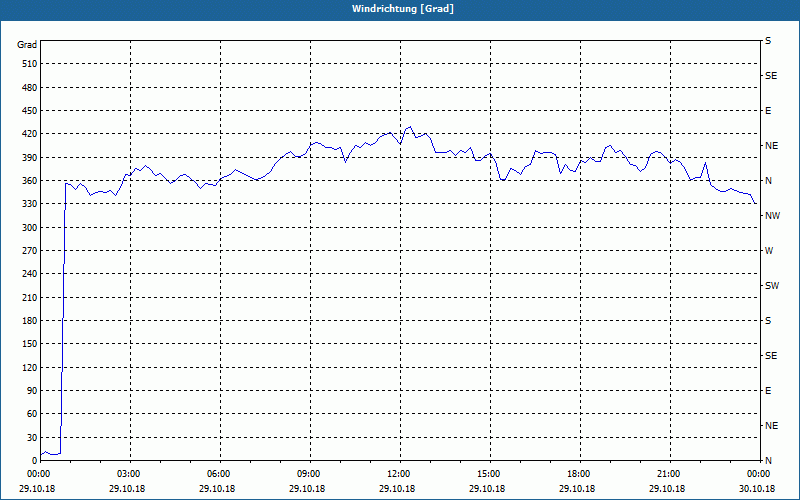Select the 360 degree axis label
Image resolution: width=800 pixels, height=500 pixels.
tap(29, 181)
